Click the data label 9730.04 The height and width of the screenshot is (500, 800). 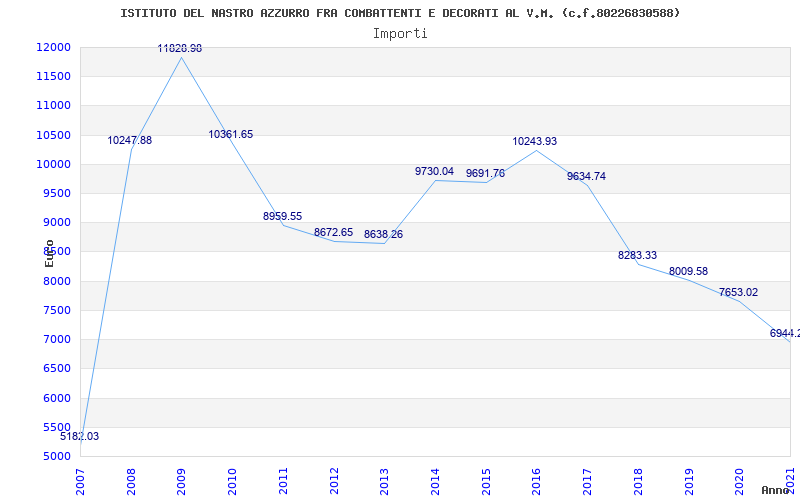click(434, 171)
